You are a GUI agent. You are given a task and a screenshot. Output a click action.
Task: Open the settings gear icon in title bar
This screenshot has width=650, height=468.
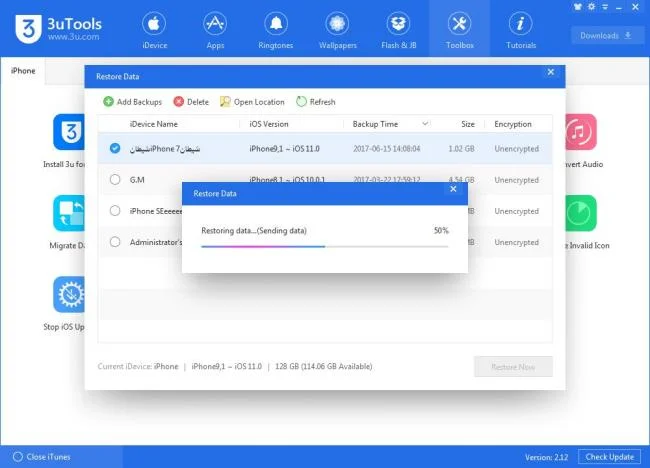(592, 7)
